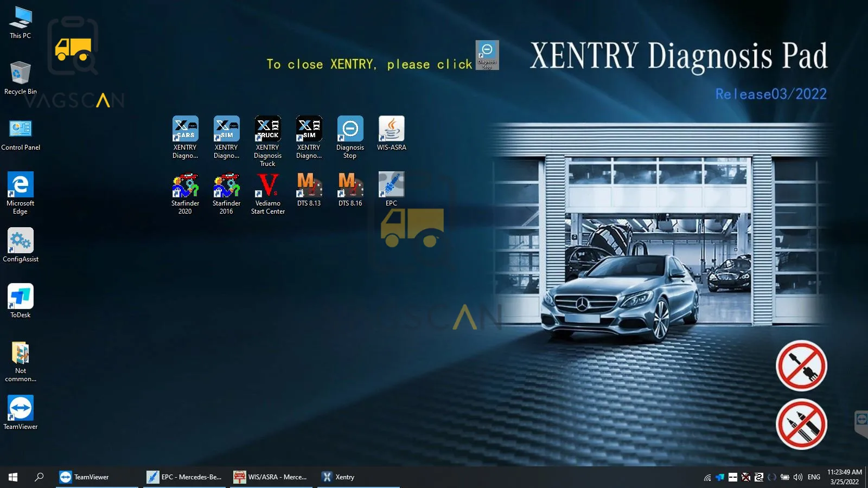Click cable connection tray icon

click(759, 478)
